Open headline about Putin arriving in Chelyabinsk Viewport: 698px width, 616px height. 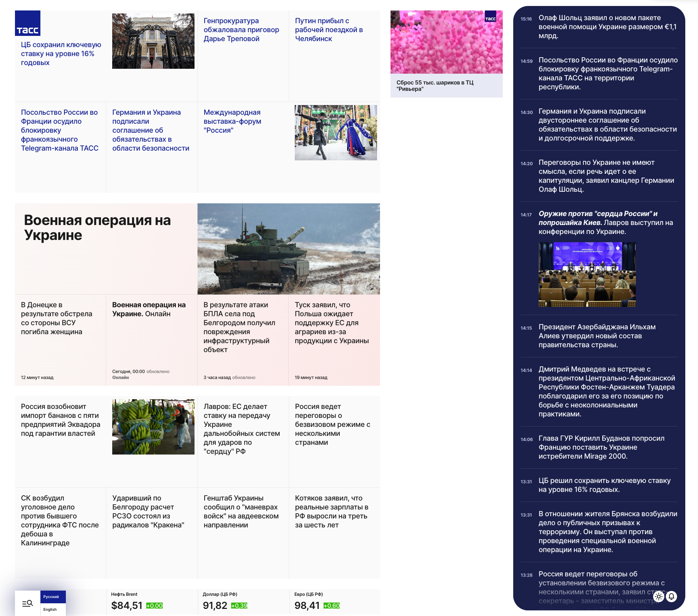329,30
